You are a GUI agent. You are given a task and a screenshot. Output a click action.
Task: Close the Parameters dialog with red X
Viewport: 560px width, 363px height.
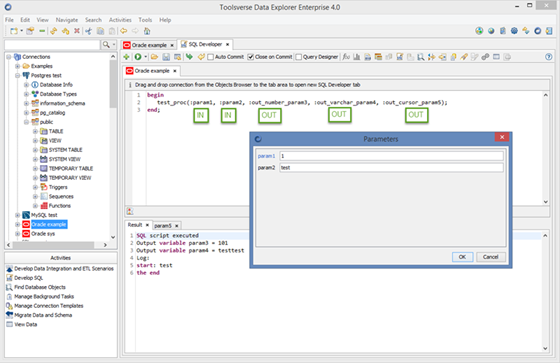click(x=501, y=137)
